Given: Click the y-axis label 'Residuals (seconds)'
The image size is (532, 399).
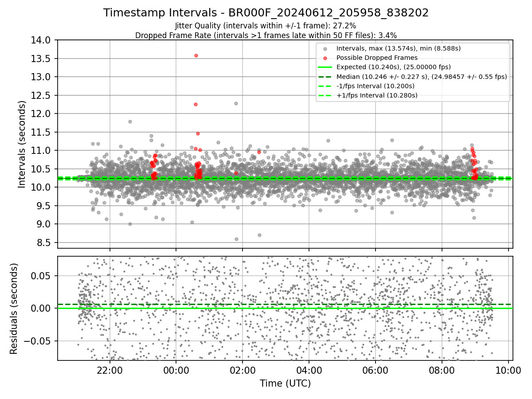Looking at the screenshot, I should (14, 308).
